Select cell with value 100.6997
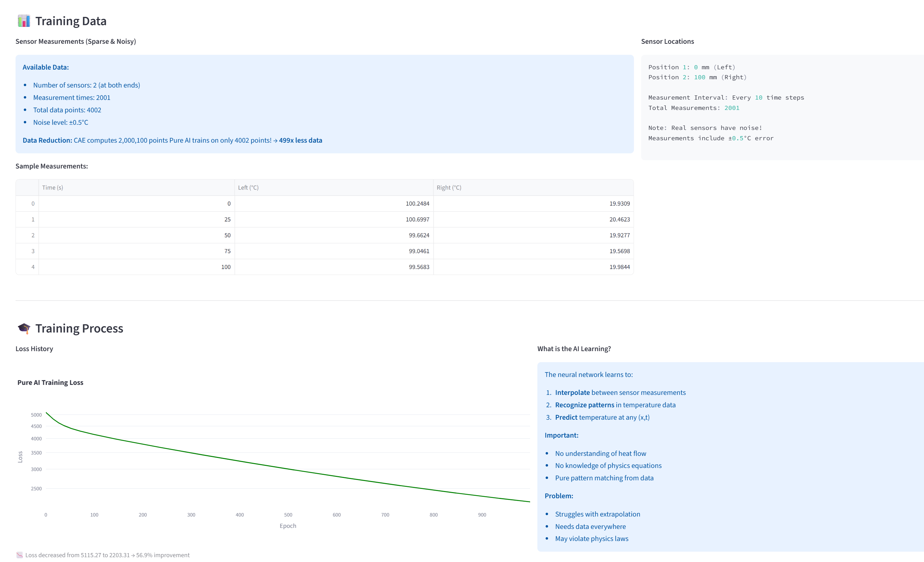The width and height of the screenshot is (924, 562). point(417,219)
